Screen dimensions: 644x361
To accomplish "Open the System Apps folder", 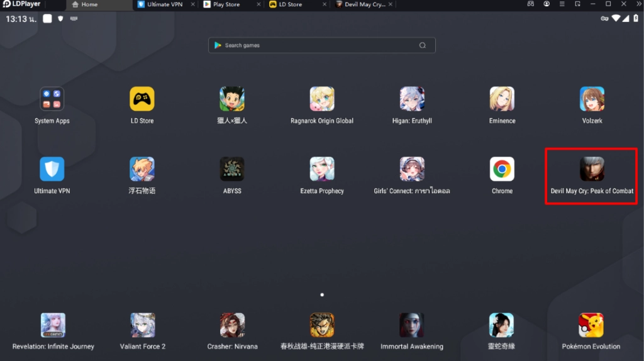I will [x=52, y=99].
